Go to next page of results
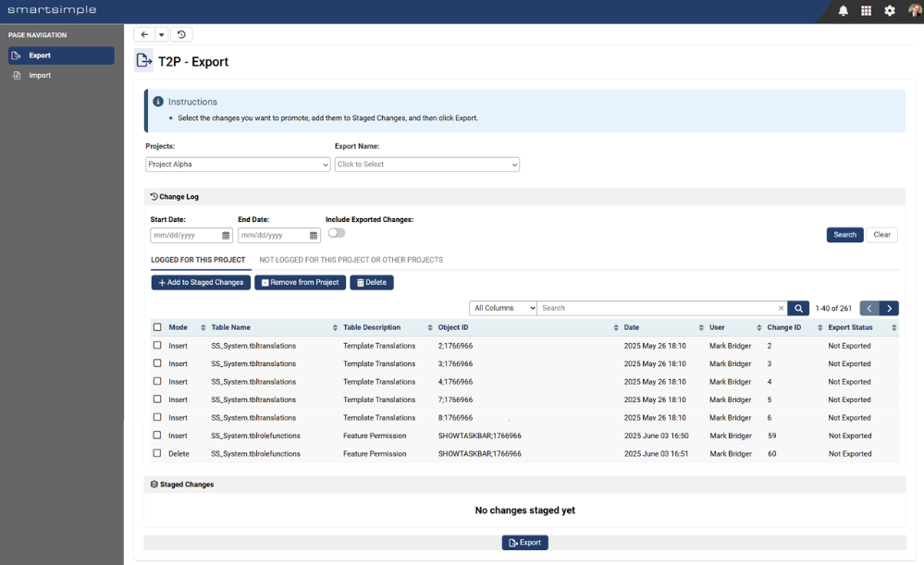The image size is (924, 565). click(889, 308)
